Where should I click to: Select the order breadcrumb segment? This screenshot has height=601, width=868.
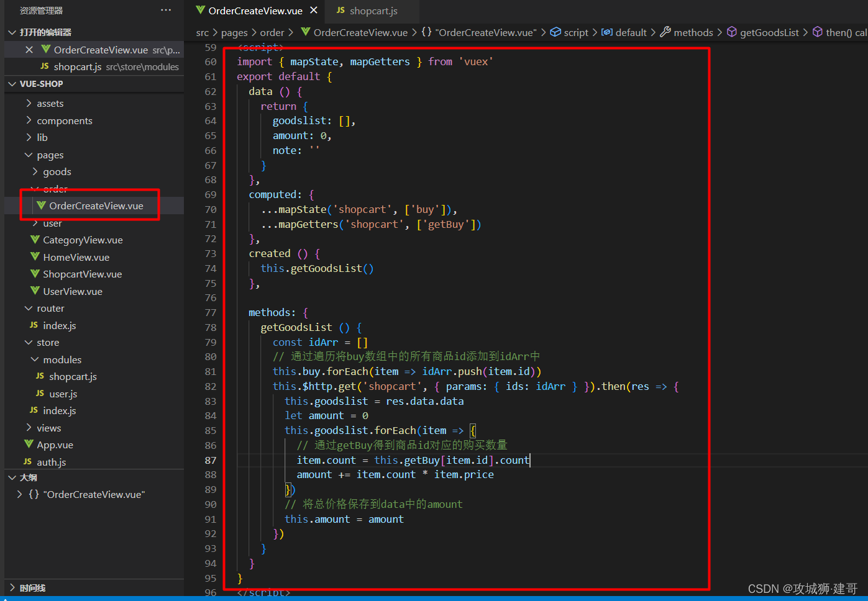click(x=272, y=33)
